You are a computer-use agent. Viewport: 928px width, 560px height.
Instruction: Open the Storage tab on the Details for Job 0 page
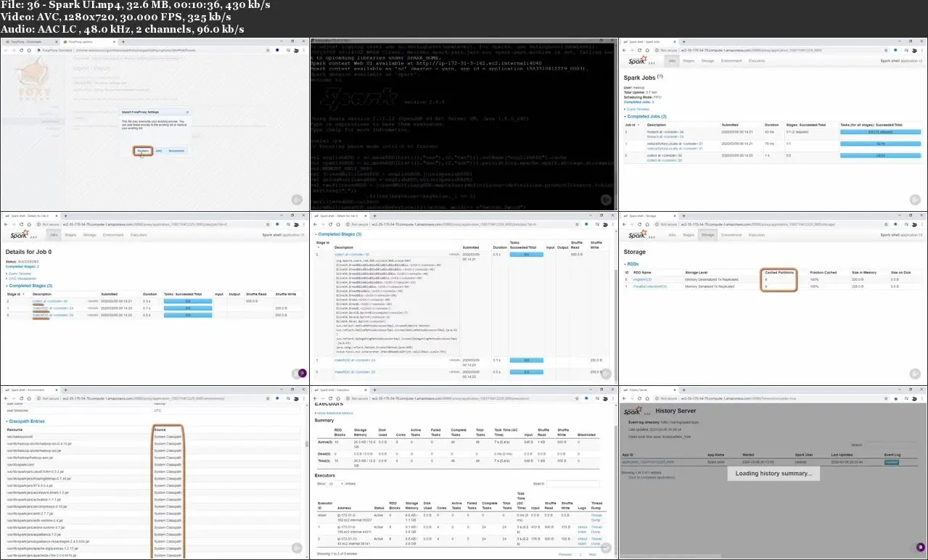[x=89, y=235]
